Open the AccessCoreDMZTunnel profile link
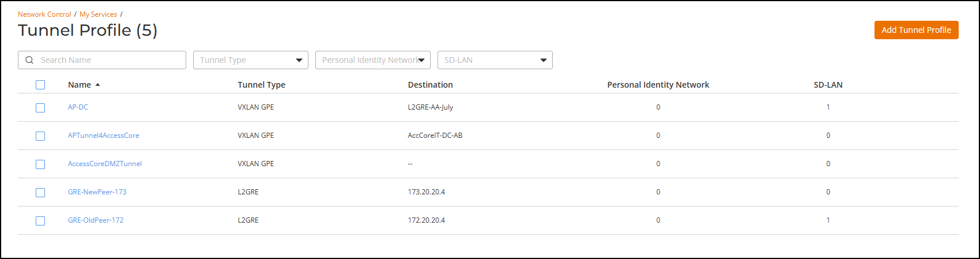This screenshot has width=980, height=259. click(105, 164)
